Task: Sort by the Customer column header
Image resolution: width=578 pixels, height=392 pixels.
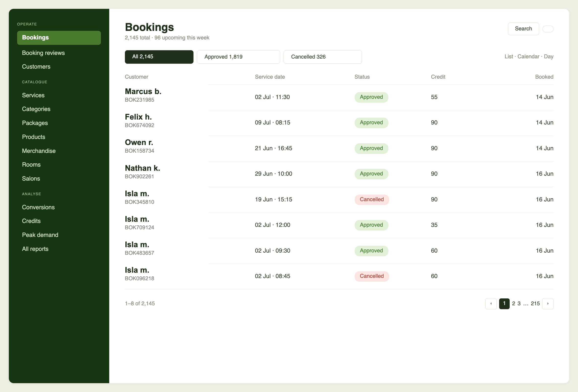Action: [136, 77]
